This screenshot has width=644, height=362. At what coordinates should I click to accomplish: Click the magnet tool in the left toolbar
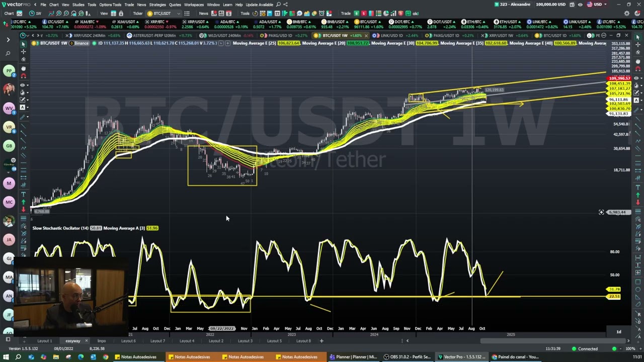[23, 76]
